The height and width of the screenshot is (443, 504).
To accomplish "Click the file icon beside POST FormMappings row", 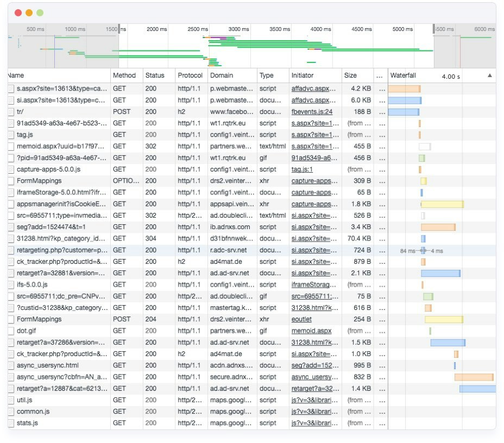I will coord(11,319).
